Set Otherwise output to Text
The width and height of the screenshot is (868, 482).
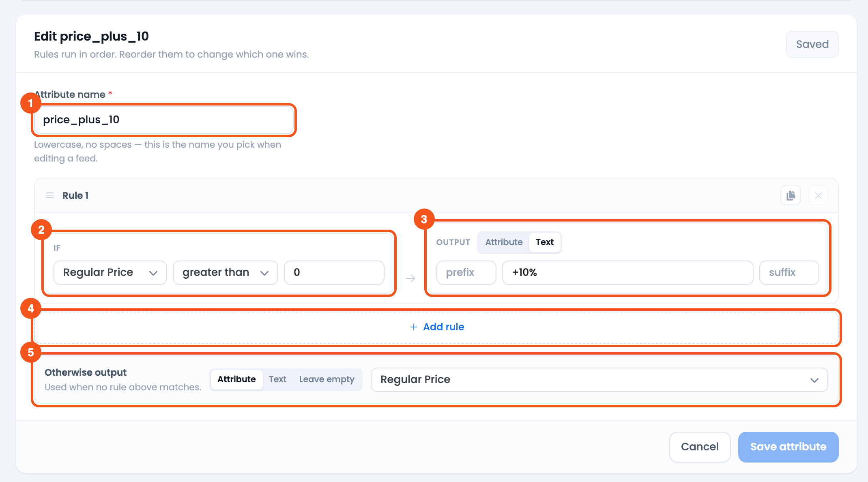point(277,379)
